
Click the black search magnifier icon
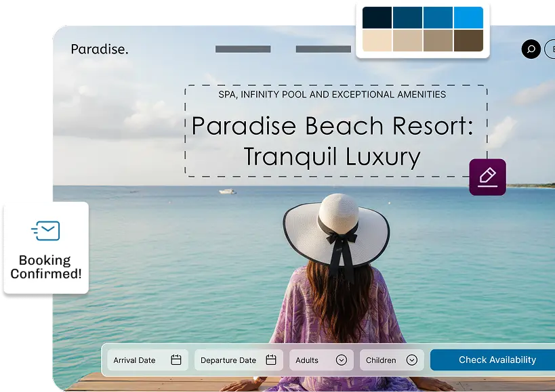click(531, 49)
